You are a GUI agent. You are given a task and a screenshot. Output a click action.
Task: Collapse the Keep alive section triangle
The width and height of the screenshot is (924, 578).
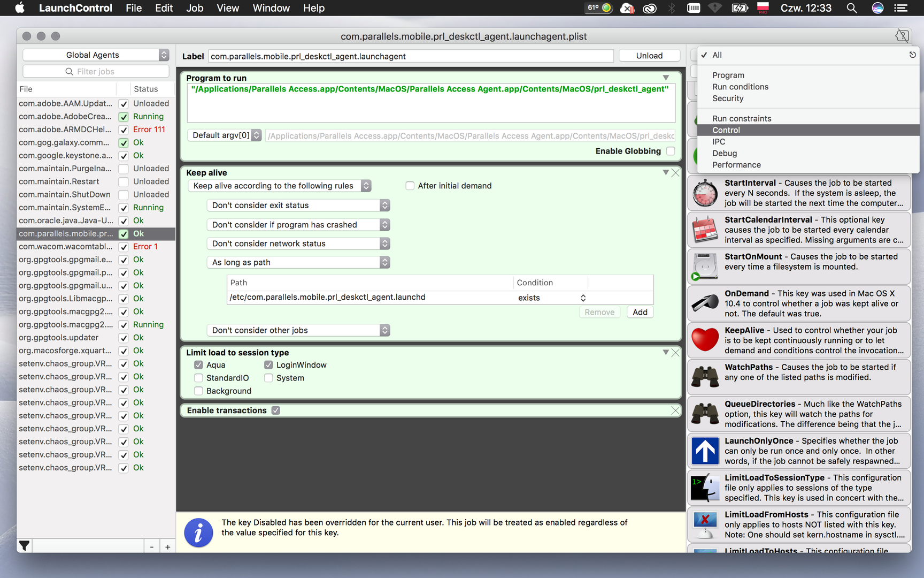click(666, 173)
